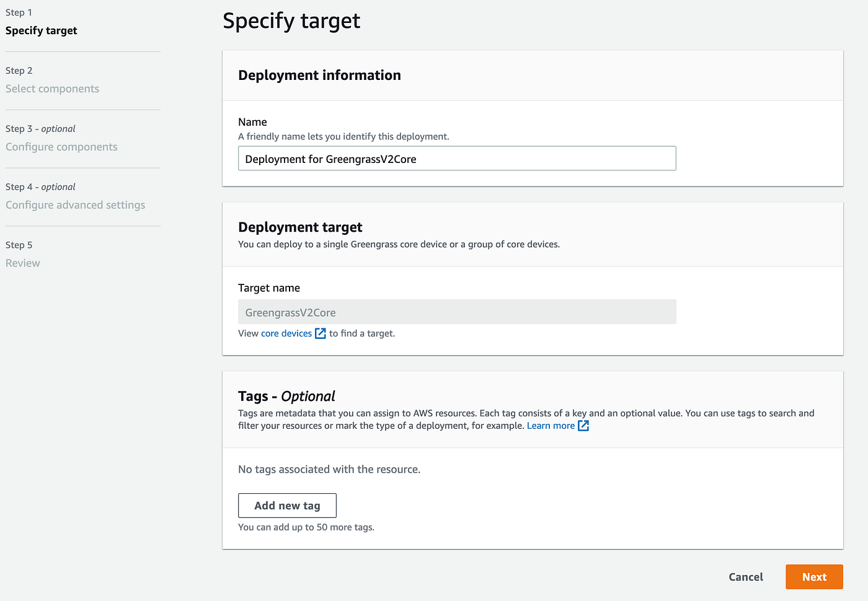This screenshot has width=868, height=601.
Task: Click the 50 more tags hint text
Action: tap(306, 527)
